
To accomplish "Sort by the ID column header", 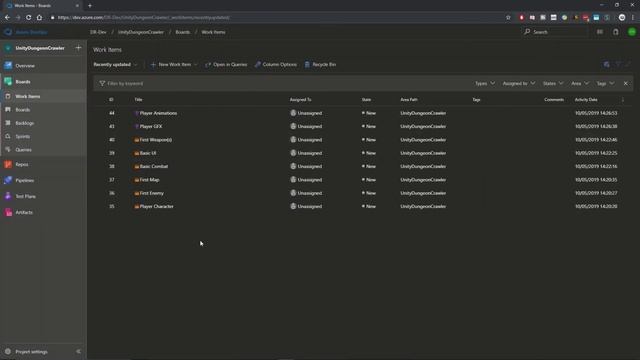I will click(x=111, y=100).
